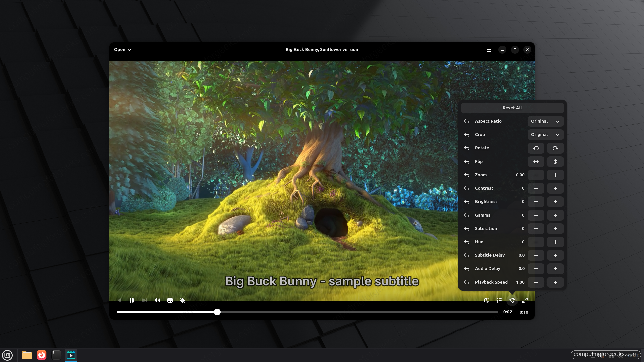Open the volume control
The image size is (644, 362).
(x=157, y=300)
